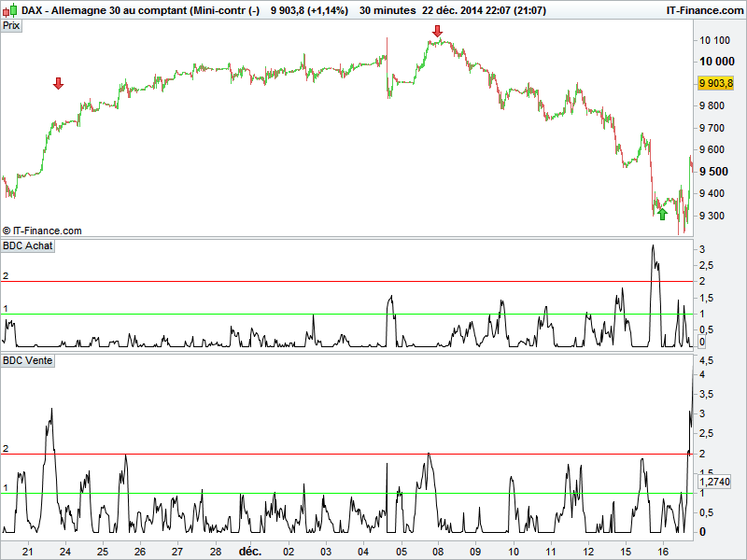Viewport: 747px width, 560px height.
Task: Click the green up arrow signal near date 16
Action: click(x=662, y=215)
